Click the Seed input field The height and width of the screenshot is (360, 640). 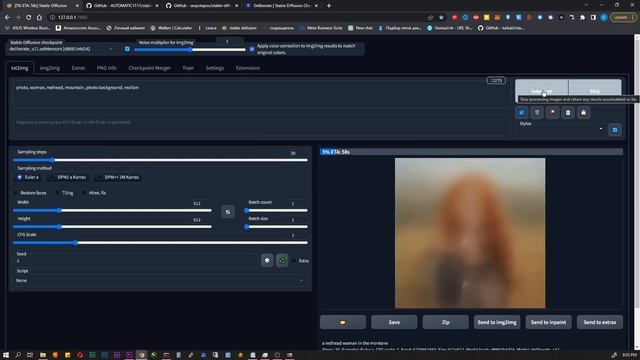click(x=135, y=260)
